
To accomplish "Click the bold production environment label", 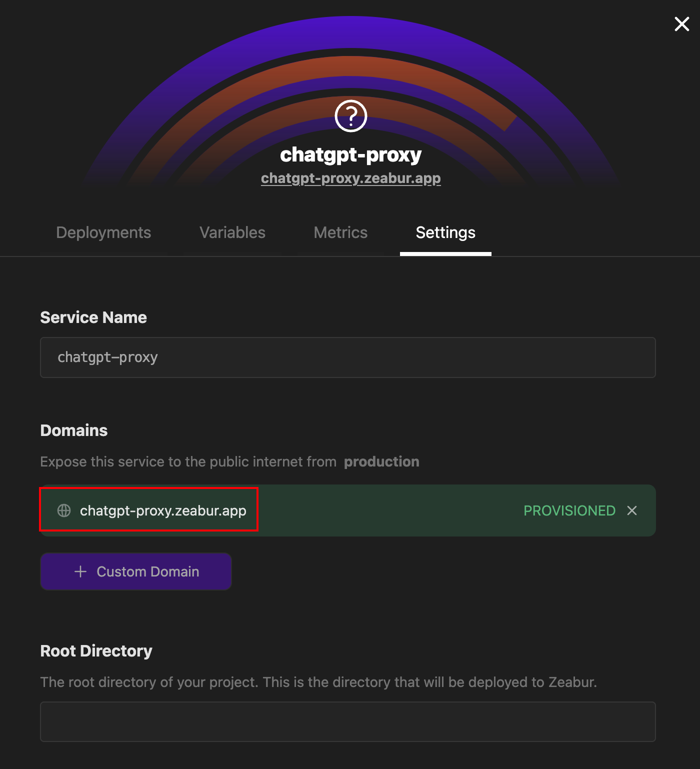I will click(x=381, y=461).
